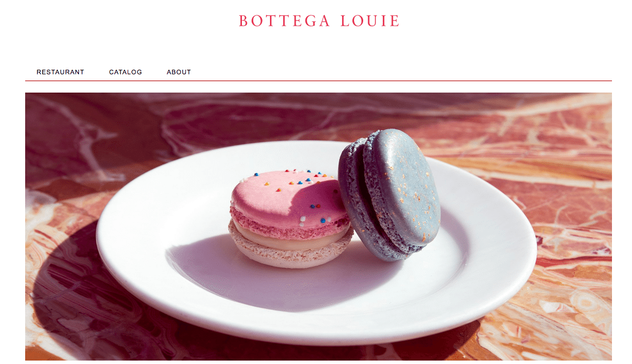Go to the ABOUT page
This screenshot has width=632, height=364.
click(x=178, y=72)
